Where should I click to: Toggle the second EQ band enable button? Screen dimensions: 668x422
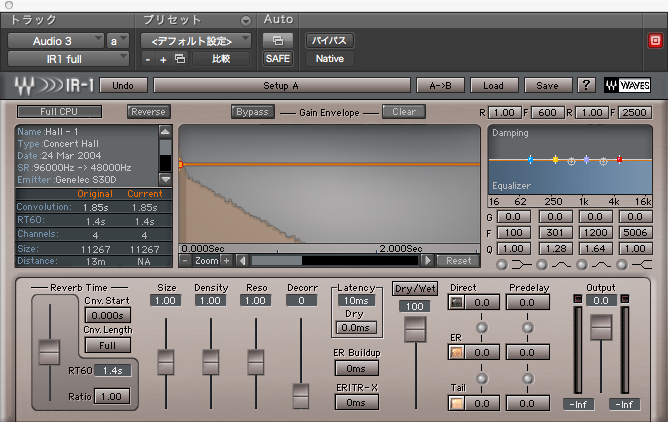542,265
